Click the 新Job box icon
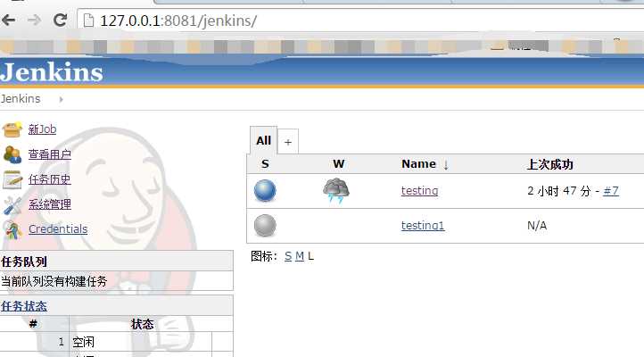The image size is (644, 357). pos(12,129)
